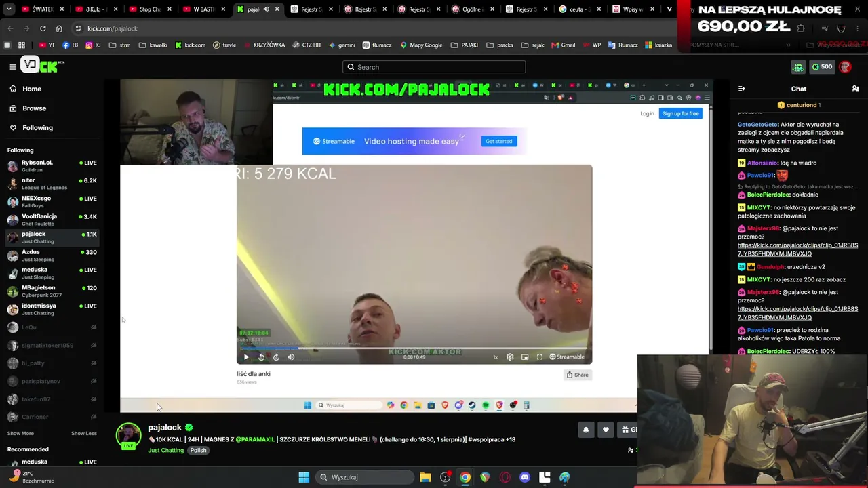
Task: Open the strm bookmarks folder
Action: point(119,45)
